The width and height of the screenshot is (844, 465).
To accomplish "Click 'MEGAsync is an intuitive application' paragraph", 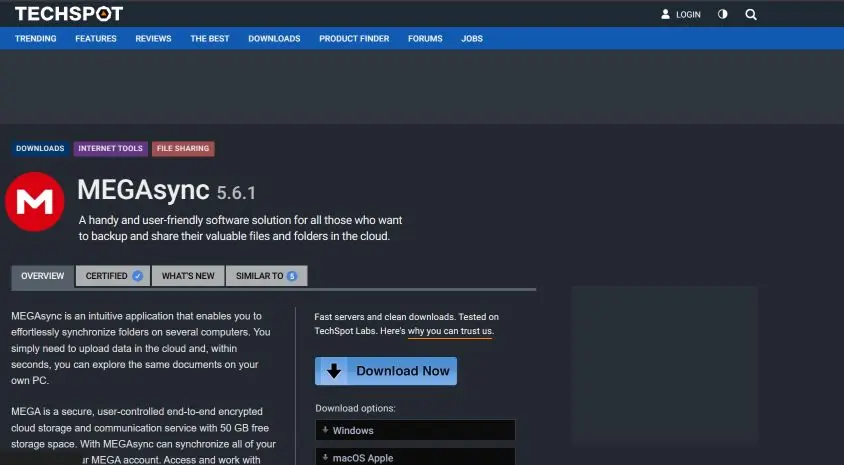I will [x=141, y=348].
